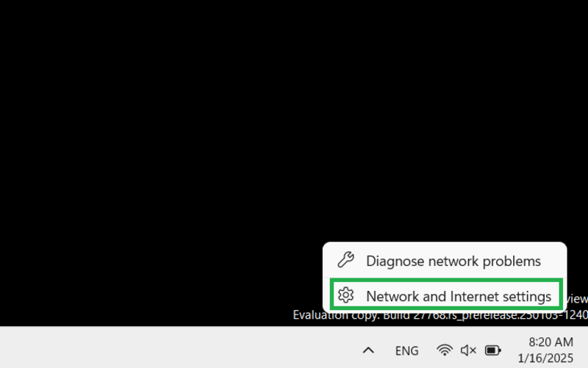The image size is (588, 368).
Task: Expand the hidden icons chevron on taskbar
Action: 368,350
